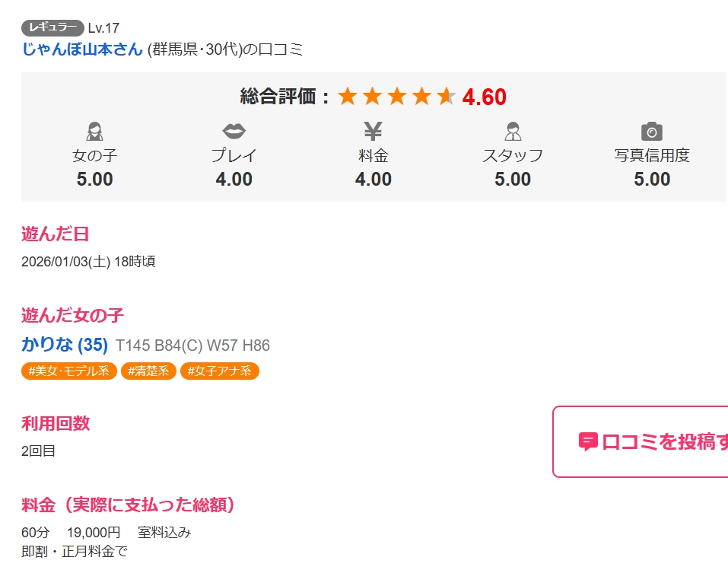Click the half-filled fifth rating star

447,97
